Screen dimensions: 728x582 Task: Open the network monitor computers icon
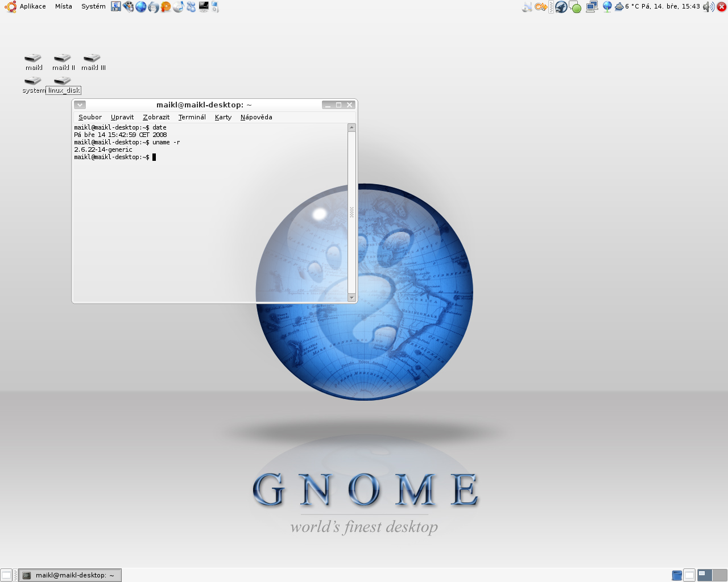pos(592,7)
